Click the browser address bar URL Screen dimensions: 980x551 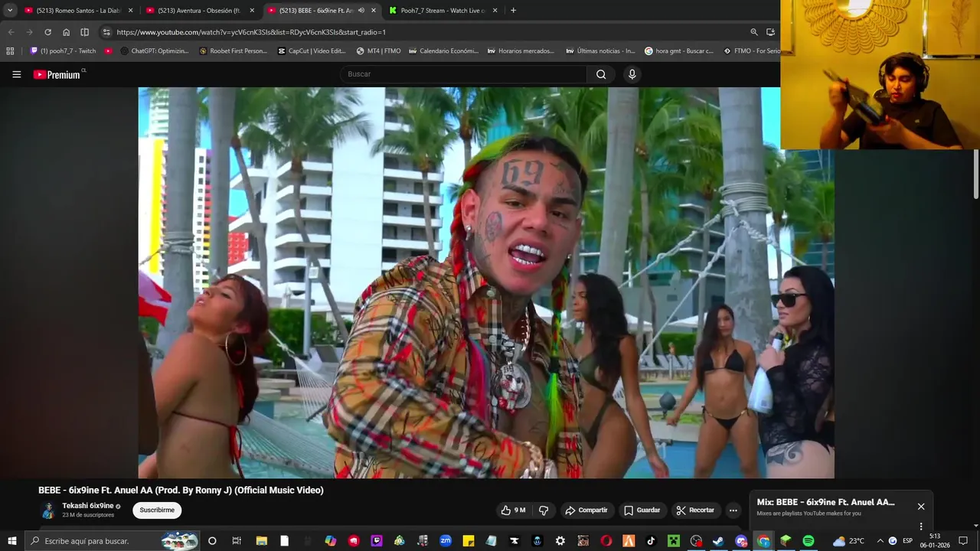251,32
